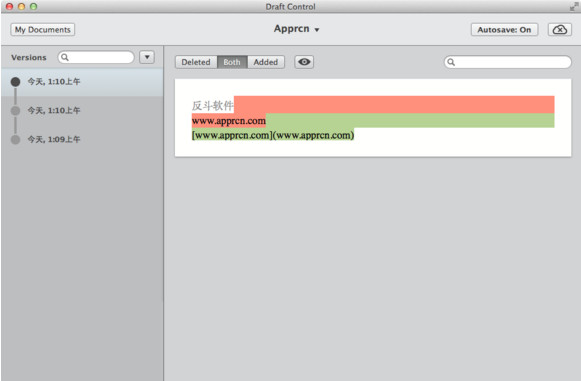The width and height of the screenshot is (581, 381).
Task: Select the 今天, 1:09上午 version
Action: pyautogui.click(x=82, y=139)
